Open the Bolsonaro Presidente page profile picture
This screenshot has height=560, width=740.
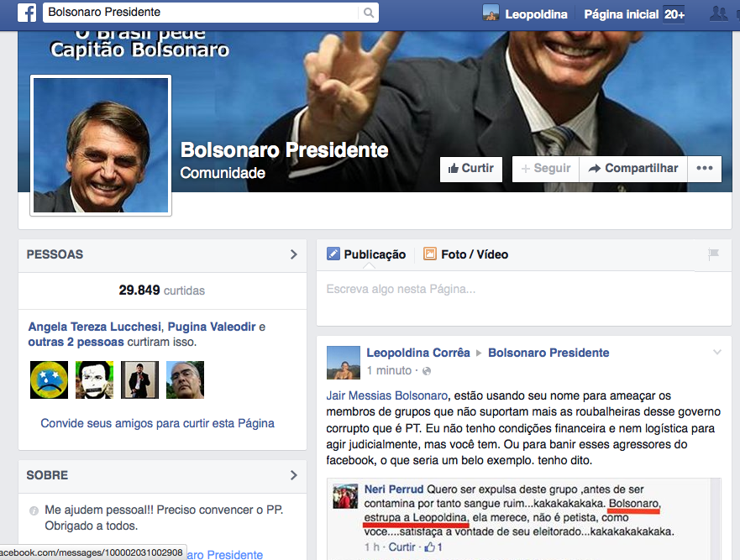click(101, 145)
